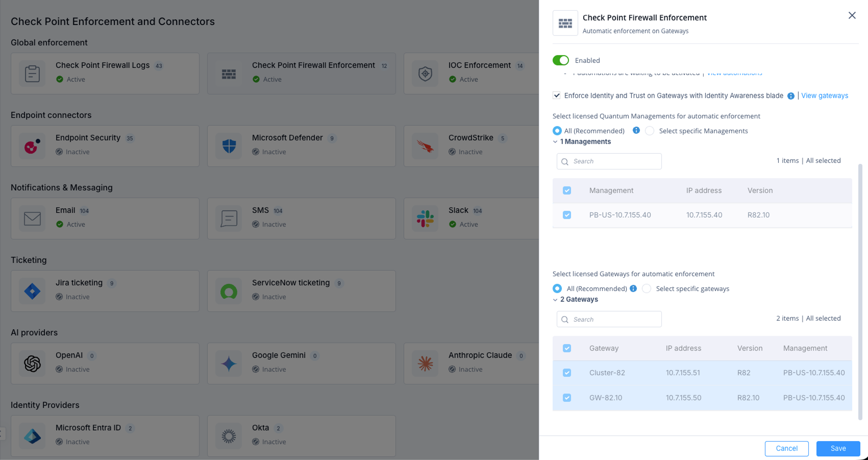The image size is (868, 460).
Task: Click the Management column header
Action: (x=611, y=190)
